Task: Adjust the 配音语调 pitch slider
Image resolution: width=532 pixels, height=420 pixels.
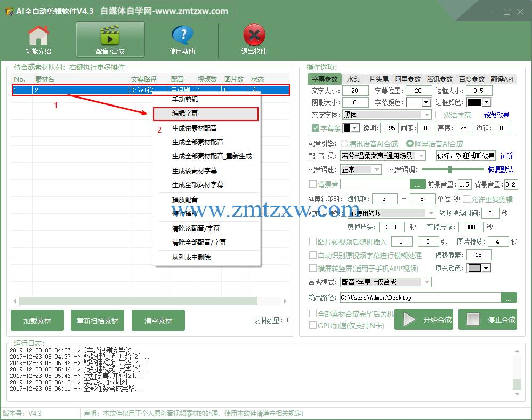Action: [449, 169]
